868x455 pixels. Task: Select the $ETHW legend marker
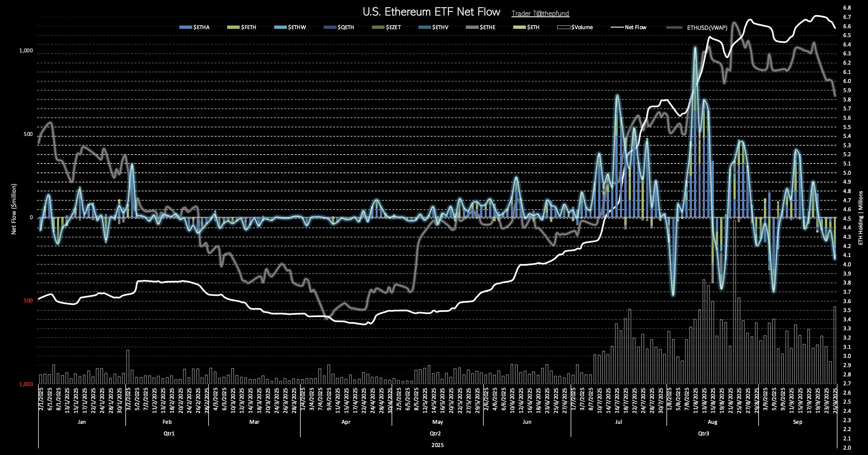(x=280, y=27)
